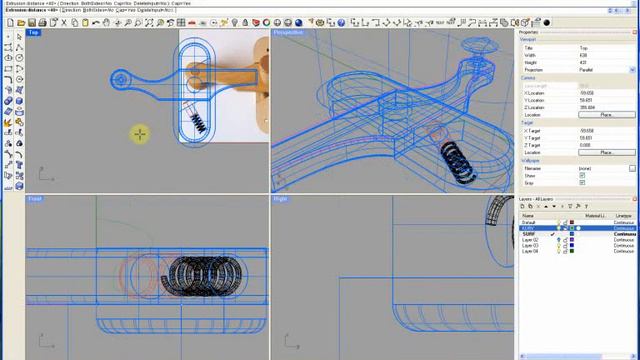Click the camera Location Place button
The image size is (640, 360).
click(x=607, y=115)
